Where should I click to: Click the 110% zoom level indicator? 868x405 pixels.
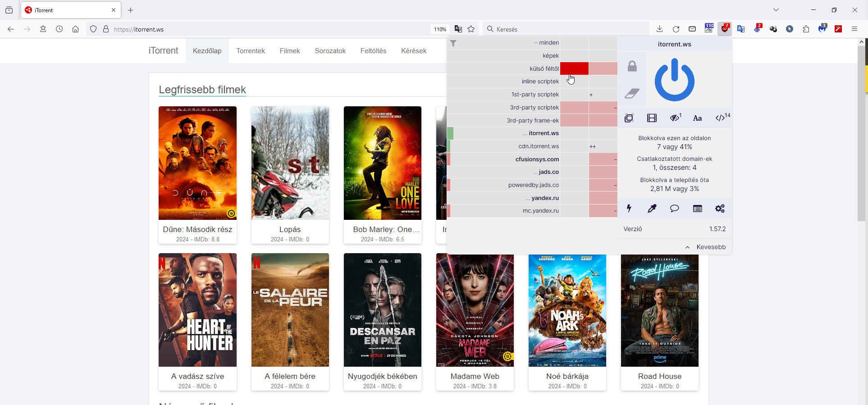tap(440, 29)
